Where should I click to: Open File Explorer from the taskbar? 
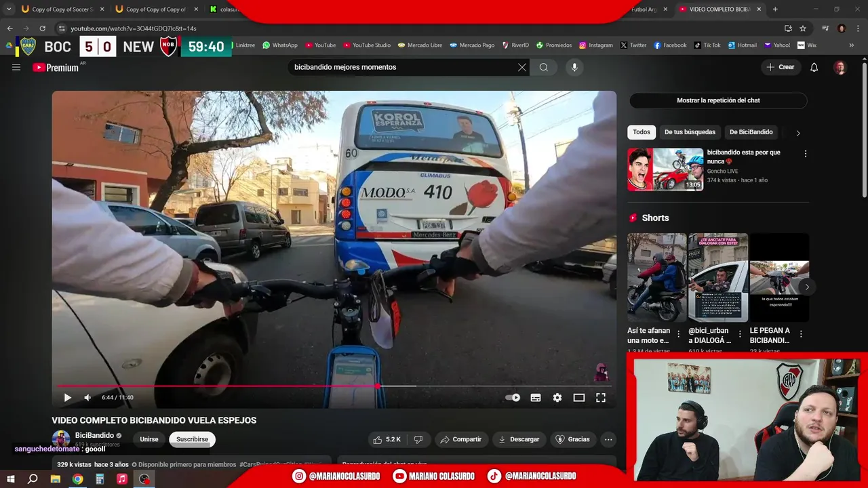click(55, 479)
